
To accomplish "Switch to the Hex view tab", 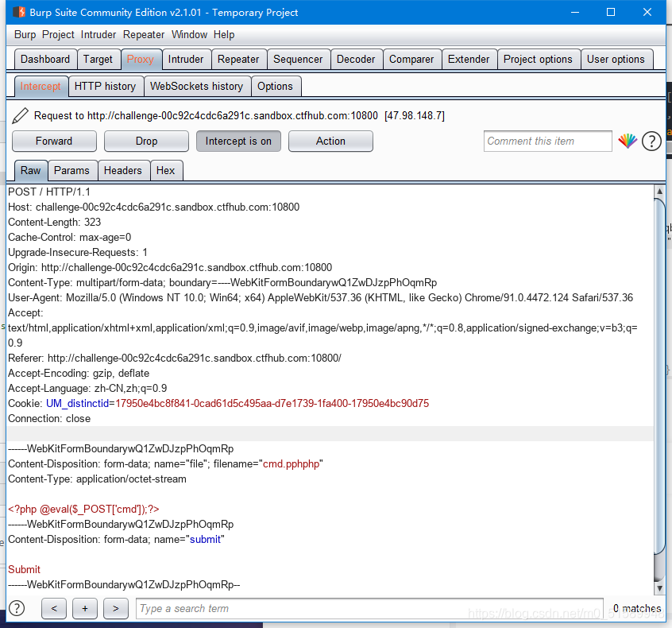I will tap(165, 171).
